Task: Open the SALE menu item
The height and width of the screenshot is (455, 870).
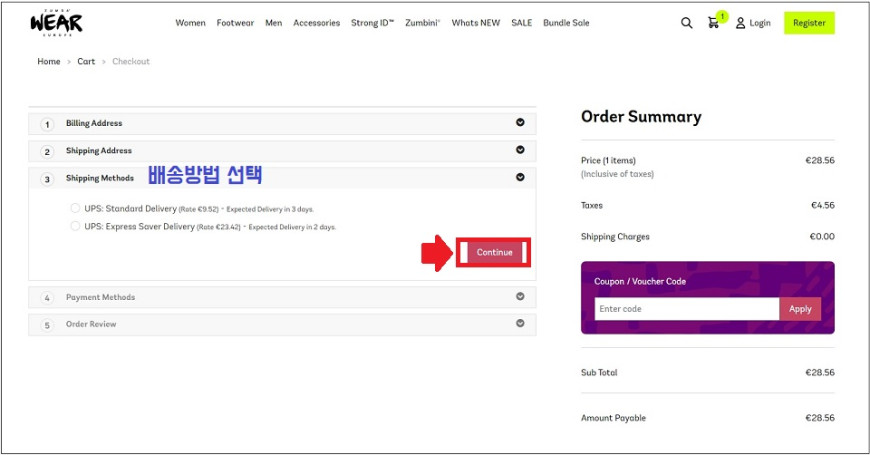Action: click(522, 23)
